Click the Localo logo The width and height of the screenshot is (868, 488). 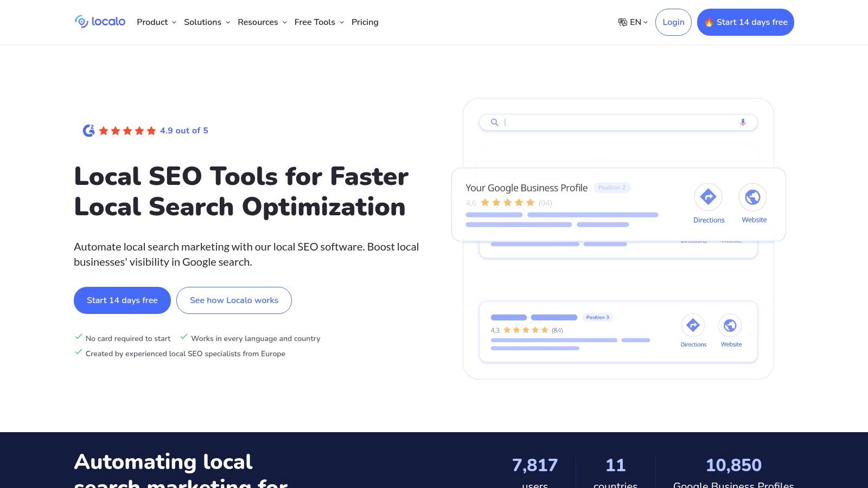[100, 22]
